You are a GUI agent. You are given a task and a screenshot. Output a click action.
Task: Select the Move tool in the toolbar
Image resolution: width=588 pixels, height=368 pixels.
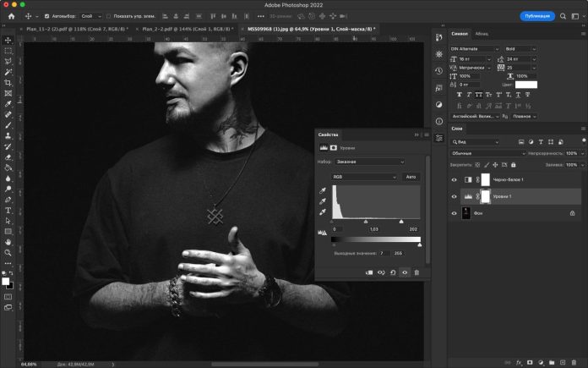8,40
